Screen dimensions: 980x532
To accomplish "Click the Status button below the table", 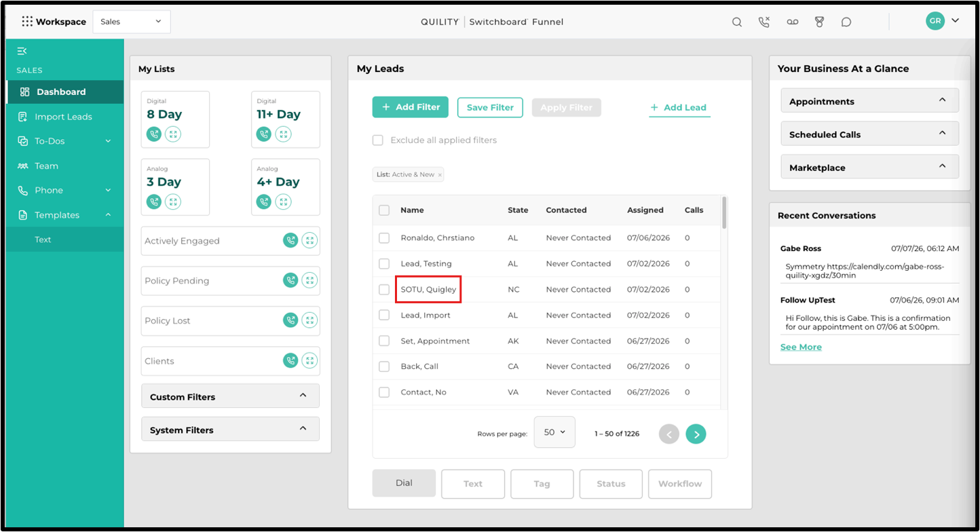I will [x=611, y=484].
